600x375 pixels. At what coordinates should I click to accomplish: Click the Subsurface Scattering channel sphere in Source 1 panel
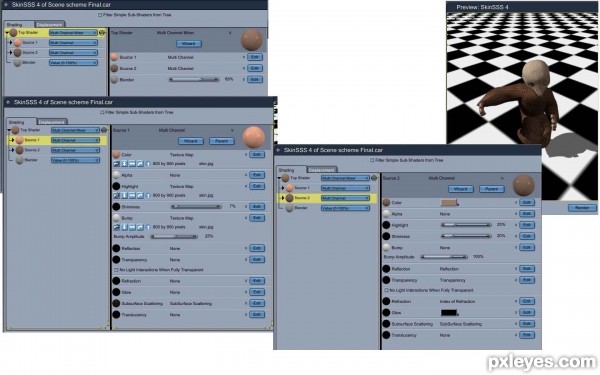pos(116,303)
